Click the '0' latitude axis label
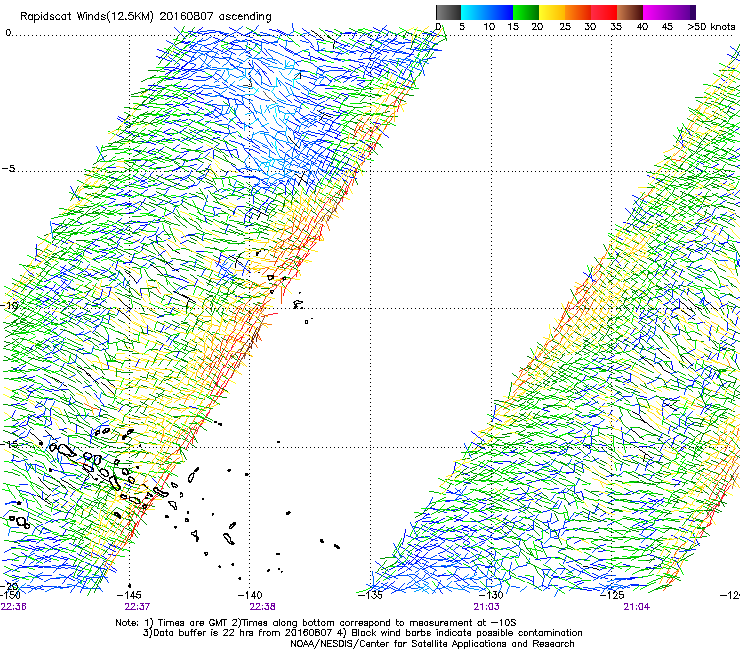Screen dimensions: 740x650 (x=8, y=33)
